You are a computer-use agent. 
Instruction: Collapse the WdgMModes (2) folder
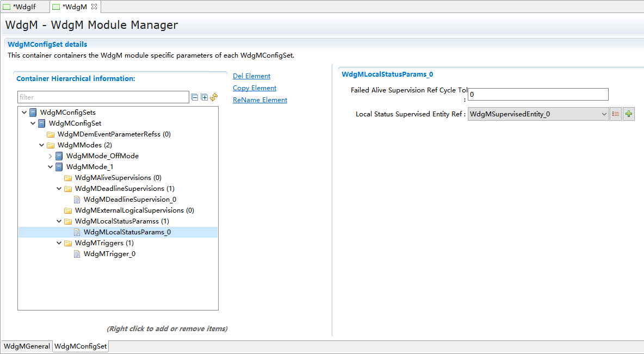[x=41, y=145]
